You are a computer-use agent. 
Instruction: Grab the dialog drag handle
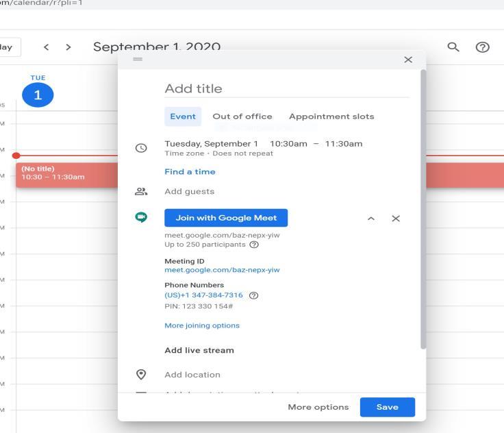coord(138,59)
